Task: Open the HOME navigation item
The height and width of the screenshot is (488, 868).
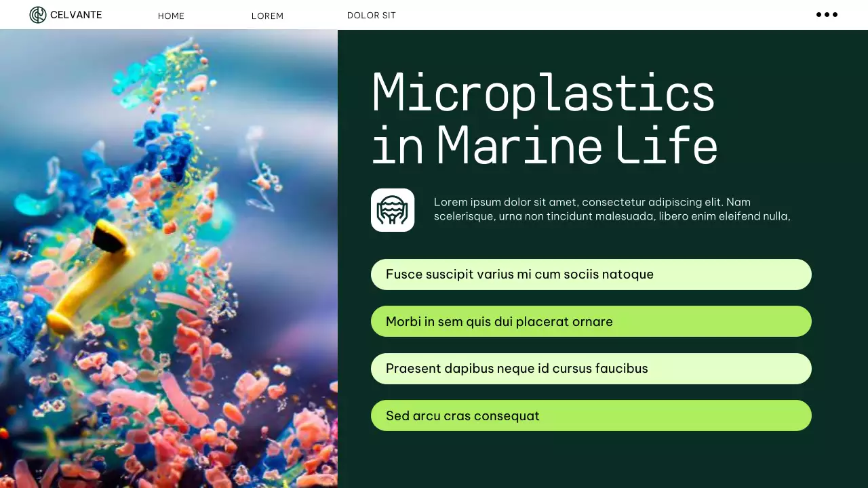Action: 171,16
